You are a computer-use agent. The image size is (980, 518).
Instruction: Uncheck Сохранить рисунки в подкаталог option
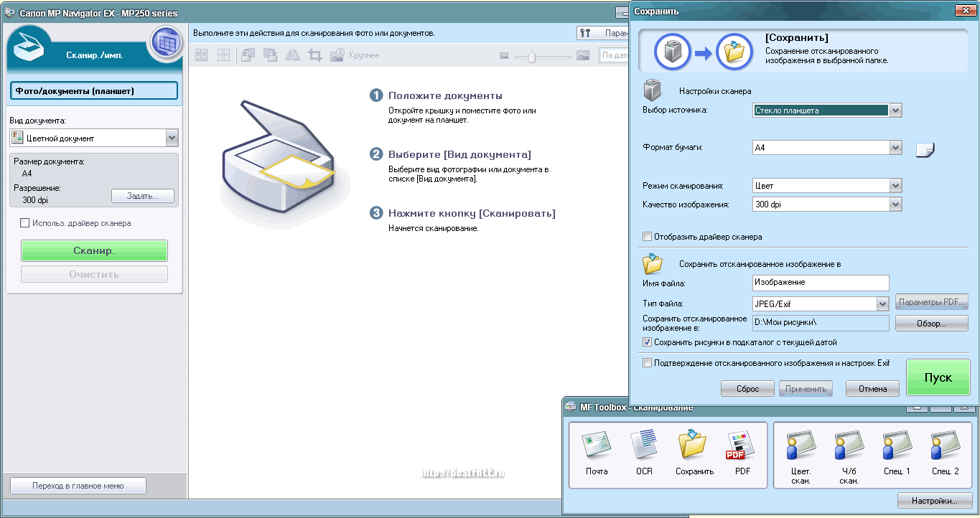(648, 342)
